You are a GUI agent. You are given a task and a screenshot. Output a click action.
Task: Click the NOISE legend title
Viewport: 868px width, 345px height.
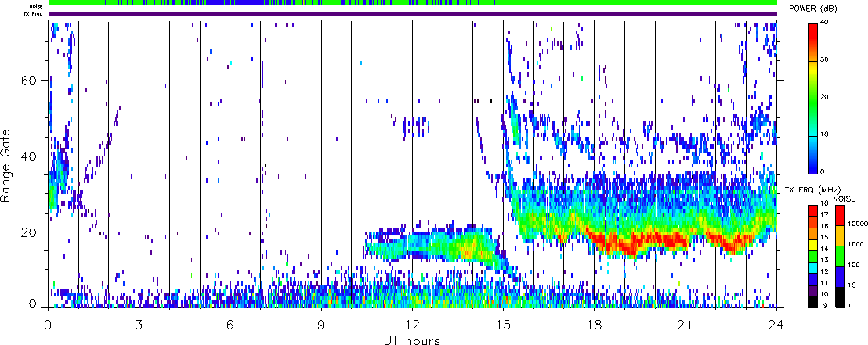point(844,199)
